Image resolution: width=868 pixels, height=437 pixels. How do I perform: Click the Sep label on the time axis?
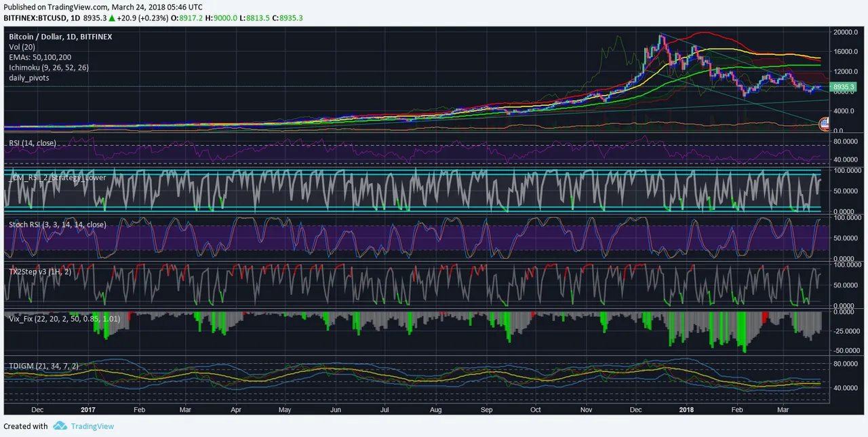pyautogui.click(x=486, y=410)
